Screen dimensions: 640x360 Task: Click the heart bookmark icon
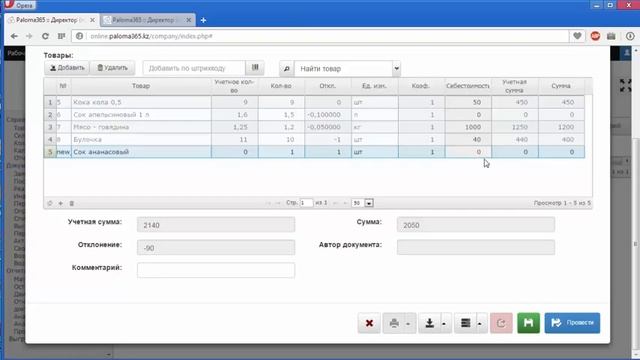(x=577, y=36)
